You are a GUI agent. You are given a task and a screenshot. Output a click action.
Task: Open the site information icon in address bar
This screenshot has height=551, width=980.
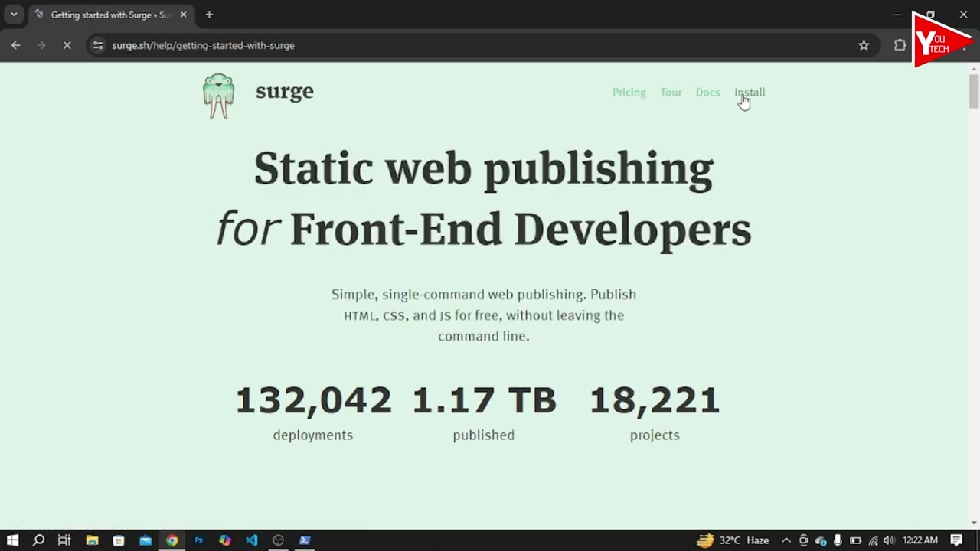(97, 45)
